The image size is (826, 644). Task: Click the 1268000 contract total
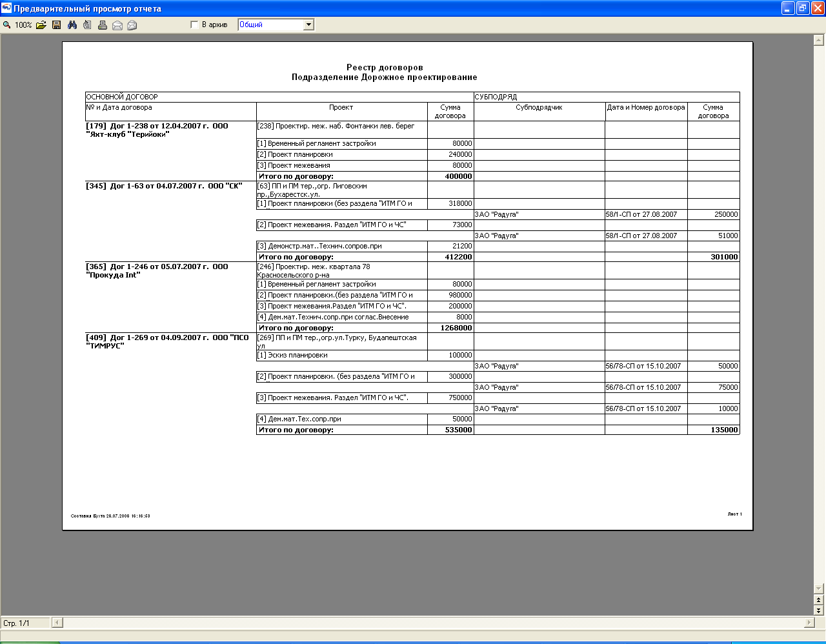coord(450,328)
